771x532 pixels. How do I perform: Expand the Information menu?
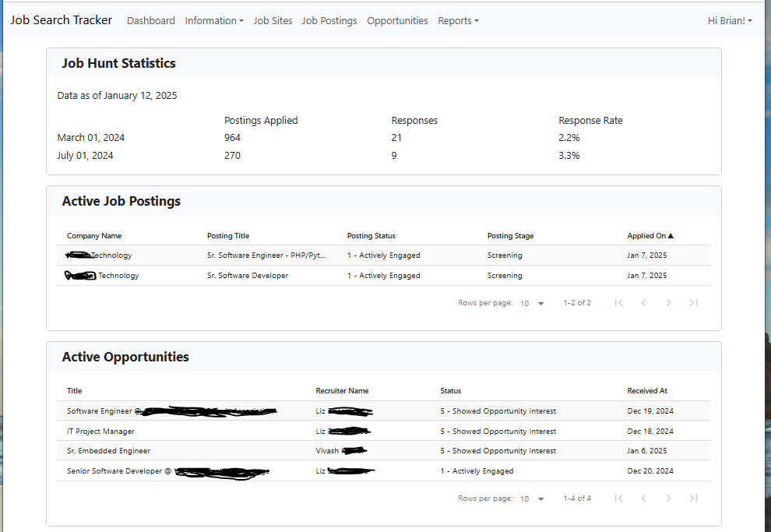tap(213, 21)
